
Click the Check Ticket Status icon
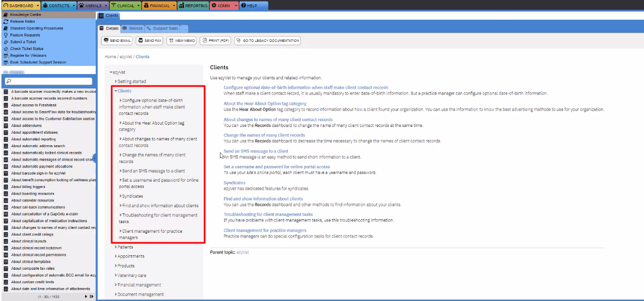6,49
